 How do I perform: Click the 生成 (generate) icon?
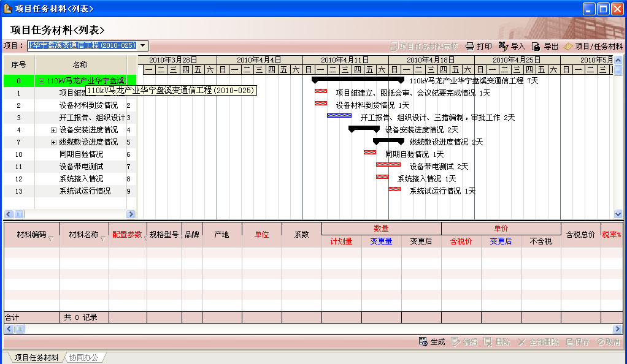pos(423,342)
